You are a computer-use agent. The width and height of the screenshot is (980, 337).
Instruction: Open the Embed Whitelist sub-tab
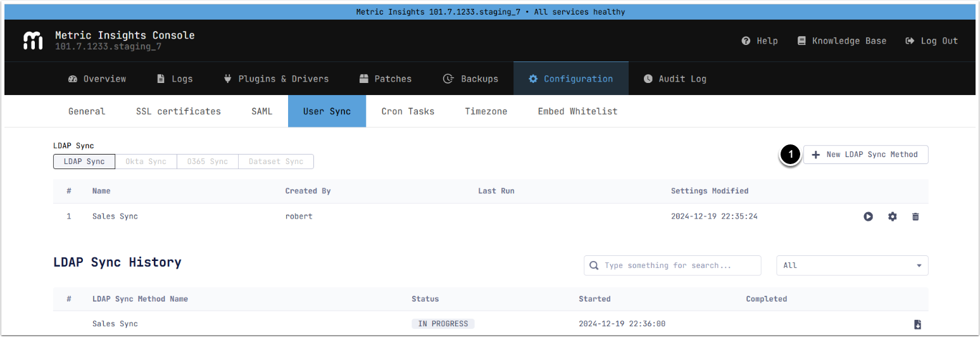[577, 111]
